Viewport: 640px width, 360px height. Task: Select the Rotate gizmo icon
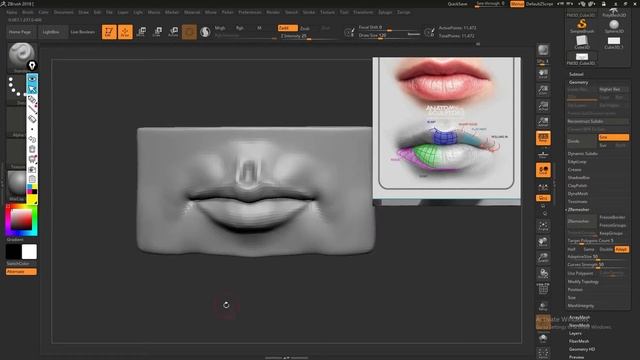point(173,32)
